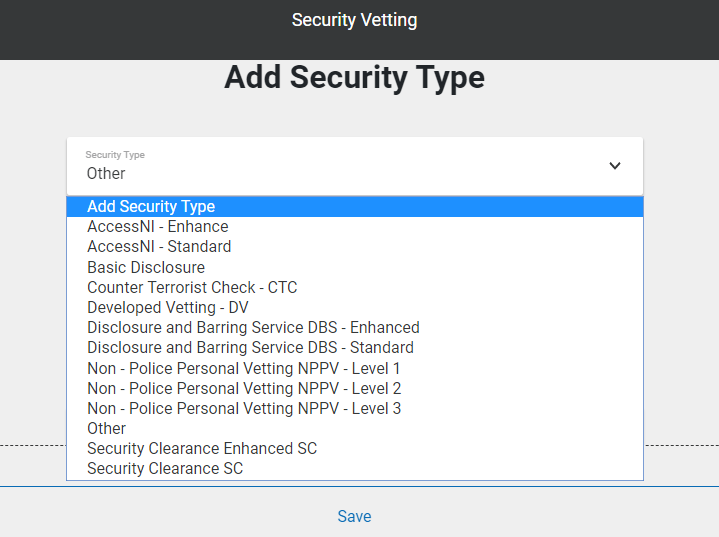Select Basic Disclosure security type
The image size is (719, 537).
(x=146, y=268)
